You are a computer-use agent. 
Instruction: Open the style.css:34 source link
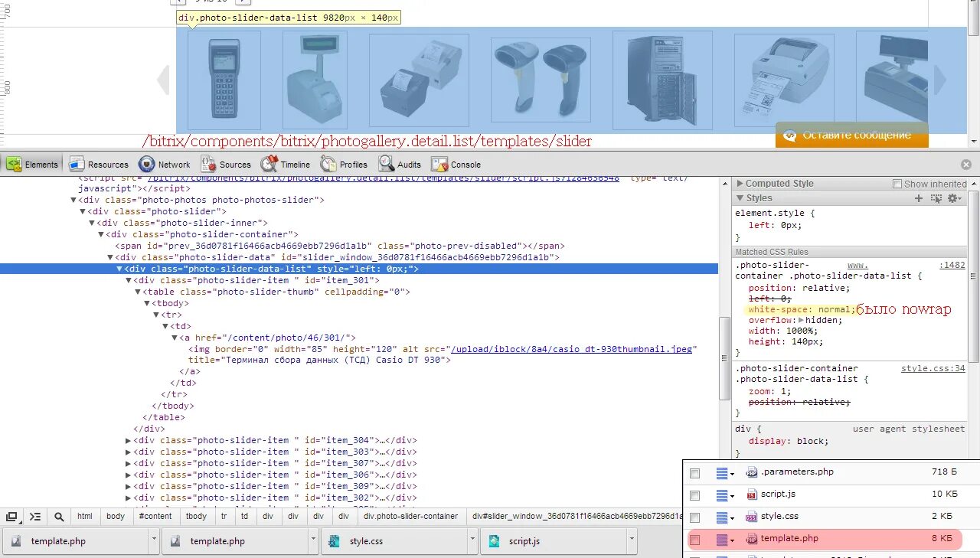coord(933,369)
